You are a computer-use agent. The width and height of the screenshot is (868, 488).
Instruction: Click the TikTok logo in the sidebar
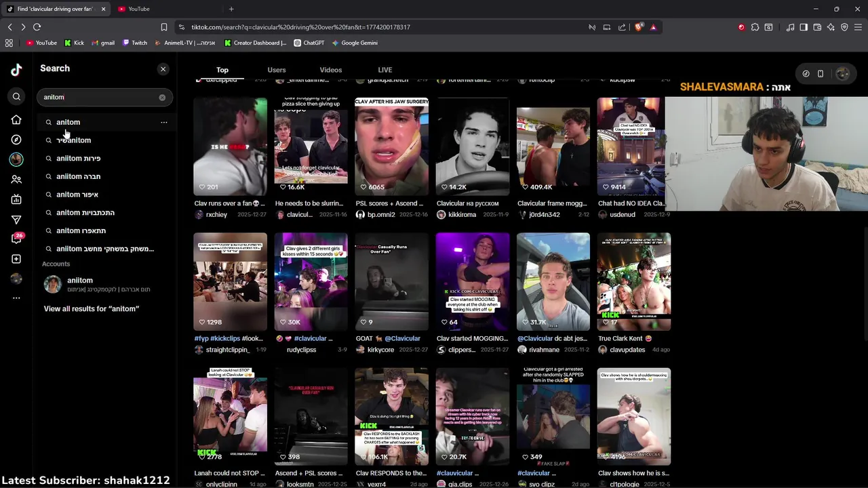tap(16, 69)
